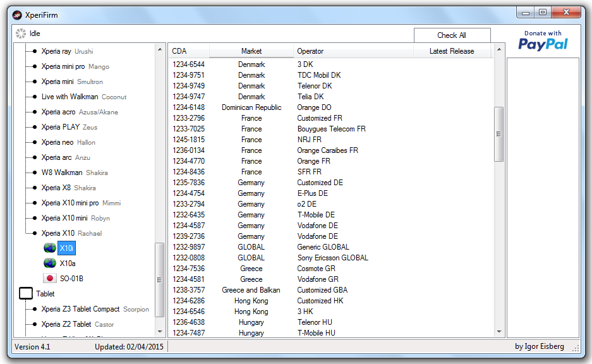Image resolution: width=592 pixels, height=364 pixels.
Task: Click scroll-up arrow of firmware list
Action: 498,49
